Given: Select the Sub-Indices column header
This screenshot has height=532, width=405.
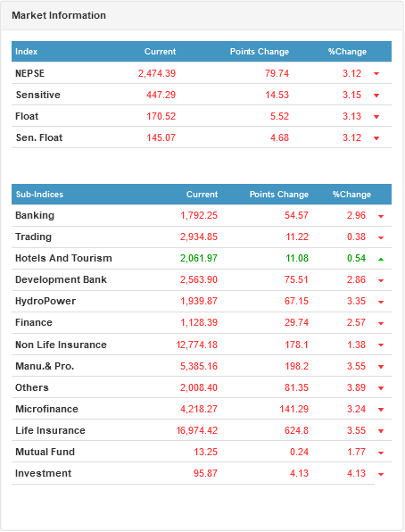Looking at the screenshot, I should point(39,195).
